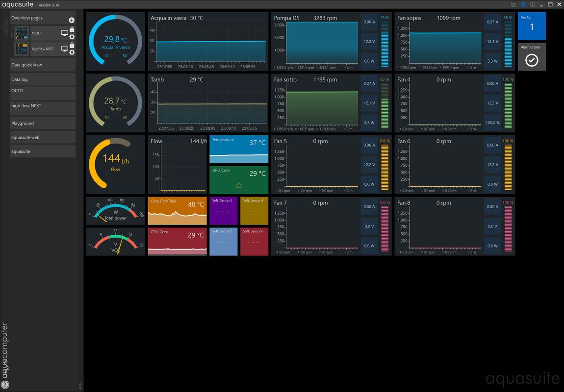
Task: Click the red GPU Core 29 °C tile
Action: point(178,242)
